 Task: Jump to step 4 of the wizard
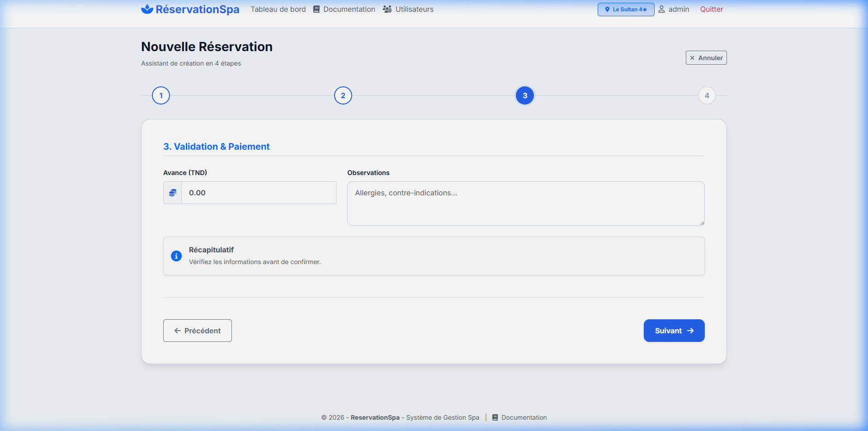click(707, 95)
